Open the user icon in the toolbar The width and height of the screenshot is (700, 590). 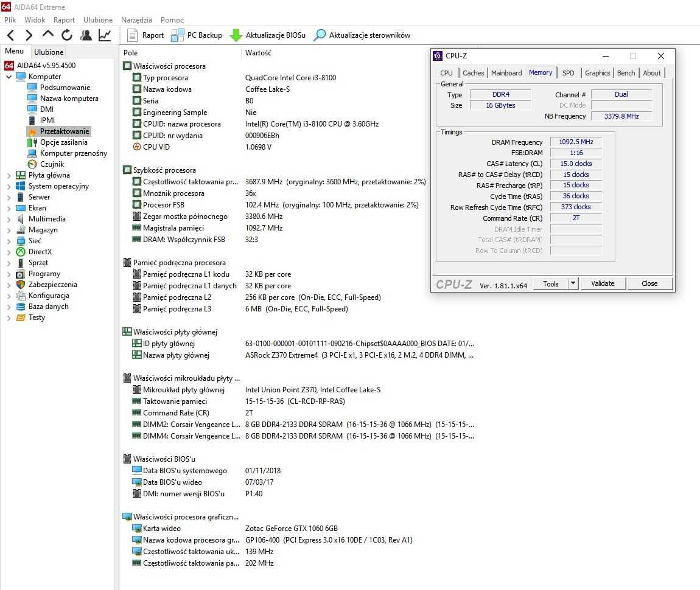click(x=86, y=35)
